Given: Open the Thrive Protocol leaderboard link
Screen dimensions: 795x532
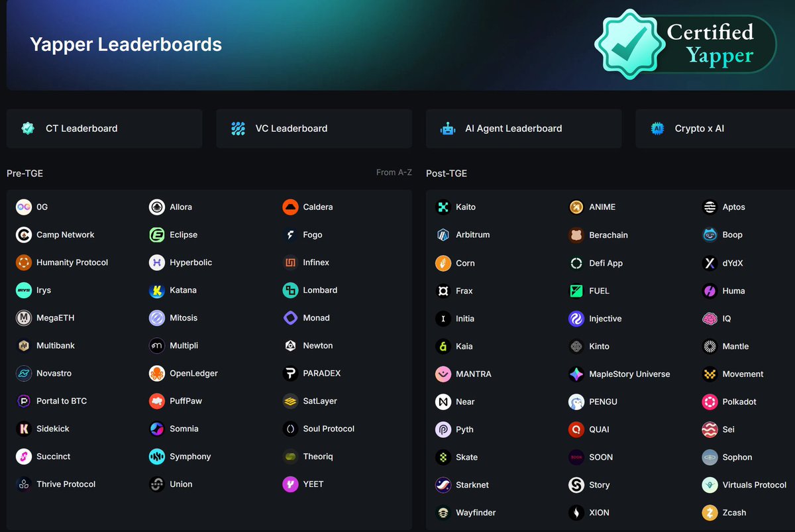Looking at the screenshot, I should click(56, 484).
